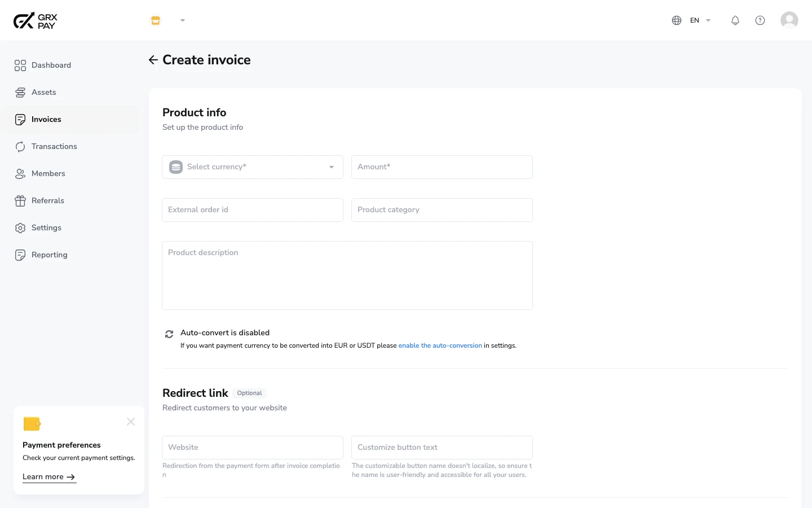Viewport: 812px width, 508px height.
Task: Click the globe language icon
Action: tap(677, 20)
